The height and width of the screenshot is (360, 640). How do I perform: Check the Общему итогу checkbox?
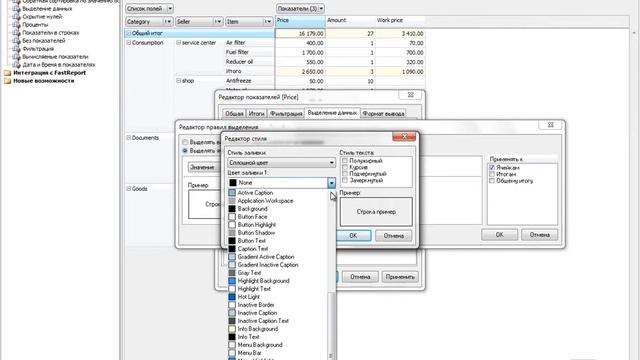[x=492, y=181]
